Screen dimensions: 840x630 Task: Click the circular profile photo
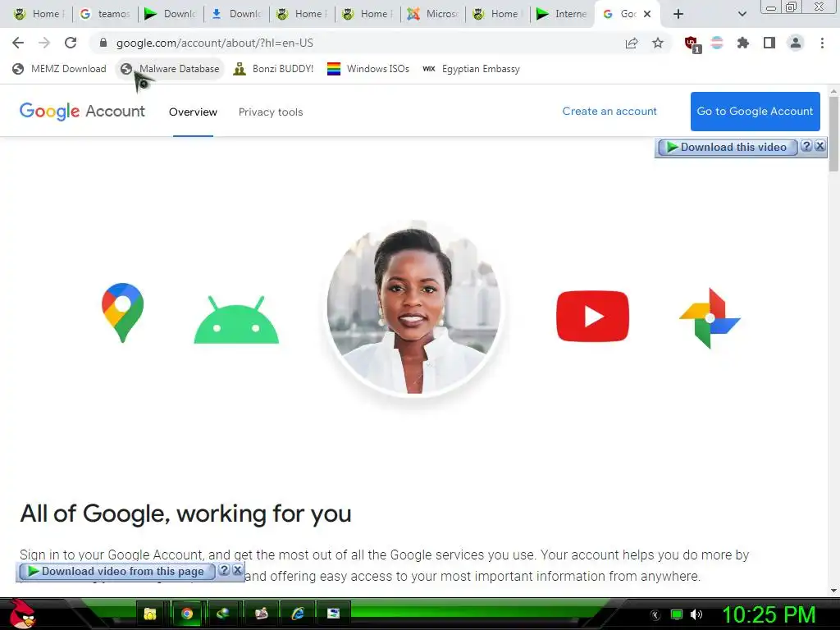pyautogui.click(x=413, y=309)
